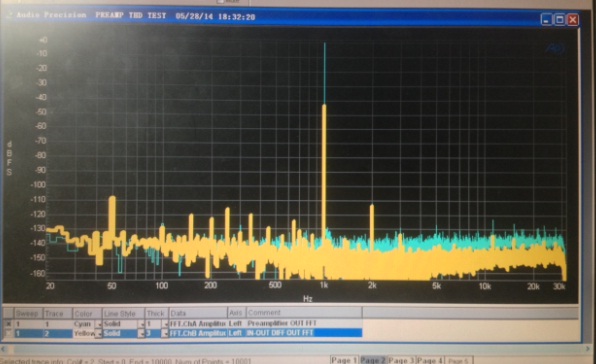This screenshot has width=596, height=364.
Task: Click left arrow of horizontal scrollbar
Action: (3, 348)
